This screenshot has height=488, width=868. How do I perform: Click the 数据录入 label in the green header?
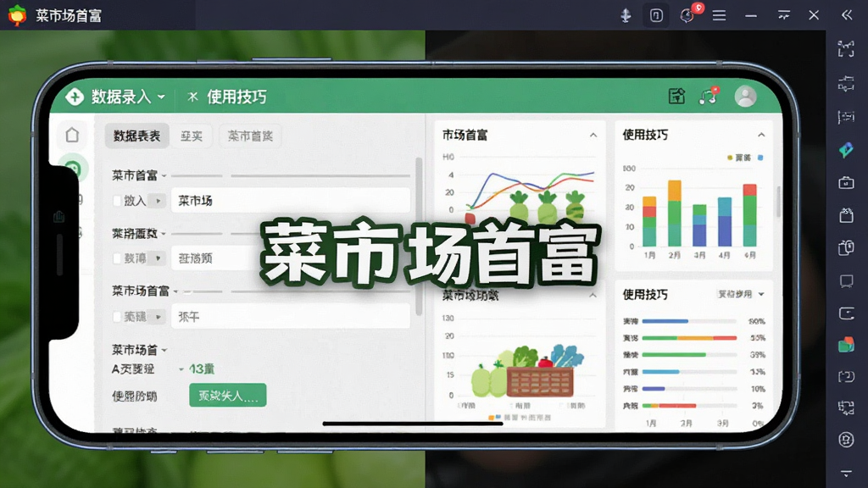click(x=121, y=97)
